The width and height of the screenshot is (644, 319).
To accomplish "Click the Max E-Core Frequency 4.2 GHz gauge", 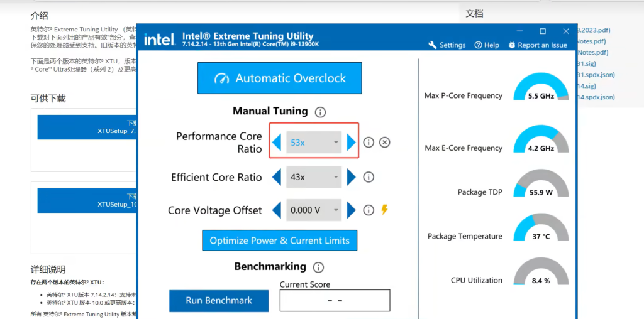I will click(x=541, y=139).
